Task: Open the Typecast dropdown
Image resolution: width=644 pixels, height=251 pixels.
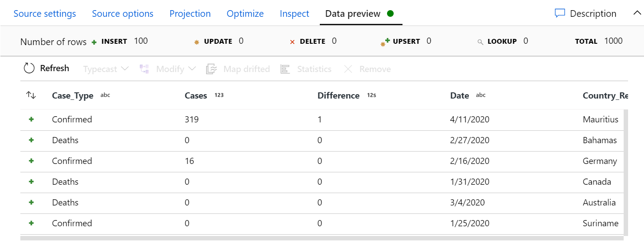Action: [x=106, y=69]
